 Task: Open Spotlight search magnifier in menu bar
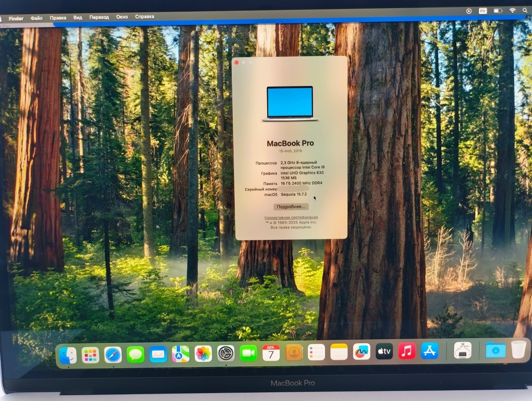pyautogui.click(x=525, y=10)
